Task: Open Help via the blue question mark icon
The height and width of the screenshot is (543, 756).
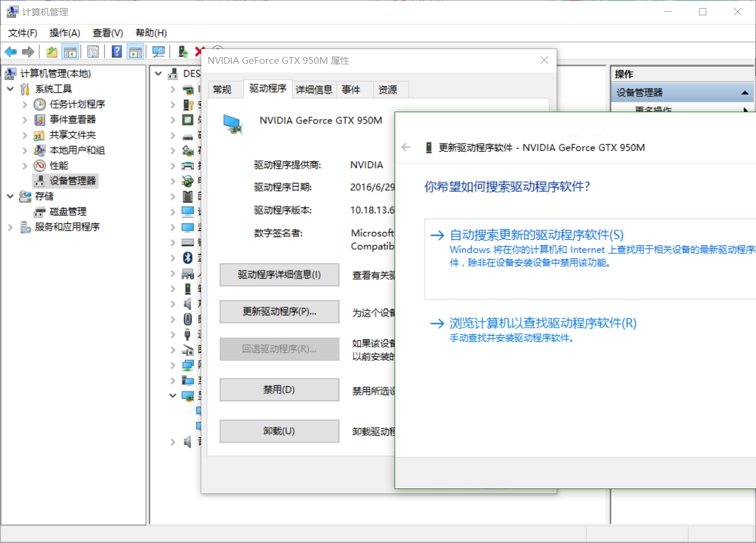Action: (x=115, y=52)
